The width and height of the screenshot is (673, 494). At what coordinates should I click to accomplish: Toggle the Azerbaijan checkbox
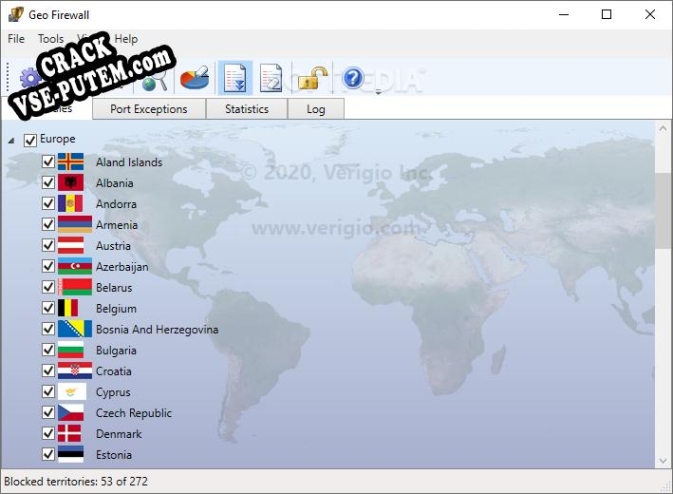pos(48,266)
